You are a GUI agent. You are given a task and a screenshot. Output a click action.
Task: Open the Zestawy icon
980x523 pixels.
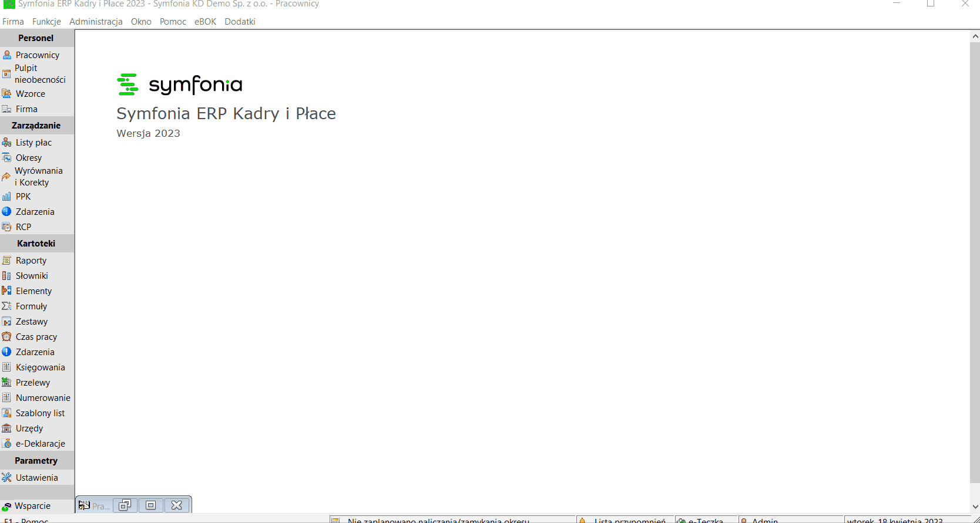point(7,321)
